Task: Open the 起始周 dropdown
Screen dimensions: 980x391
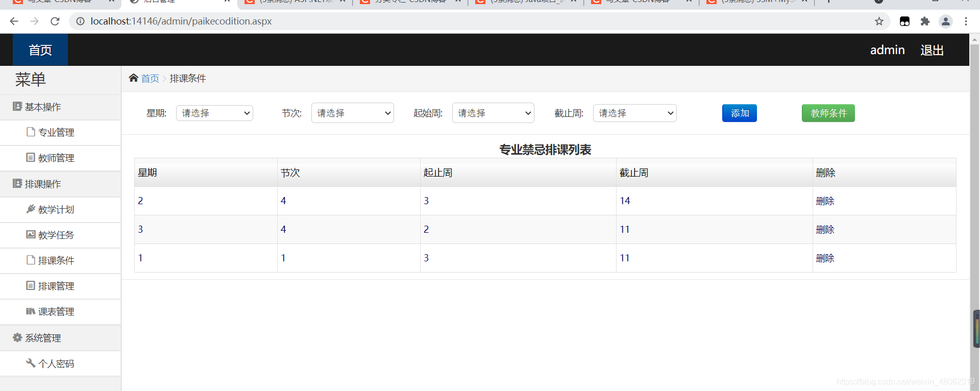Action: [x=493, y=113]
